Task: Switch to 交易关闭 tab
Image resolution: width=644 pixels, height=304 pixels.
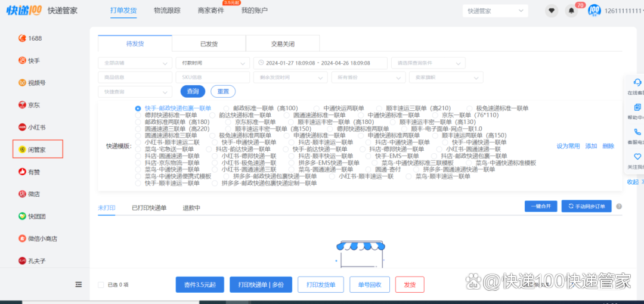Action: click(x=283, y=44)
